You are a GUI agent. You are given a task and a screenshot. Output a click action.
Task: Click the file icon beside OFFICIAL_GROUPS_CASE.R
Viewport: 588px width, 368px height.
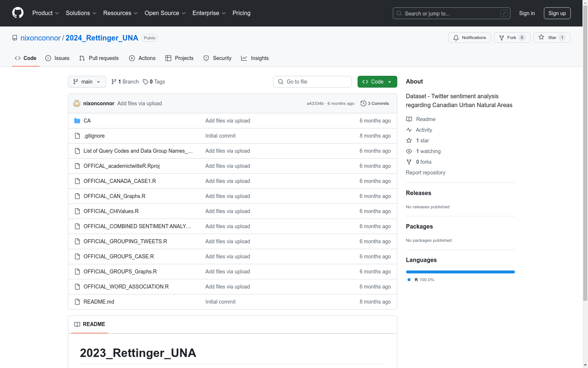coord(77,256)
